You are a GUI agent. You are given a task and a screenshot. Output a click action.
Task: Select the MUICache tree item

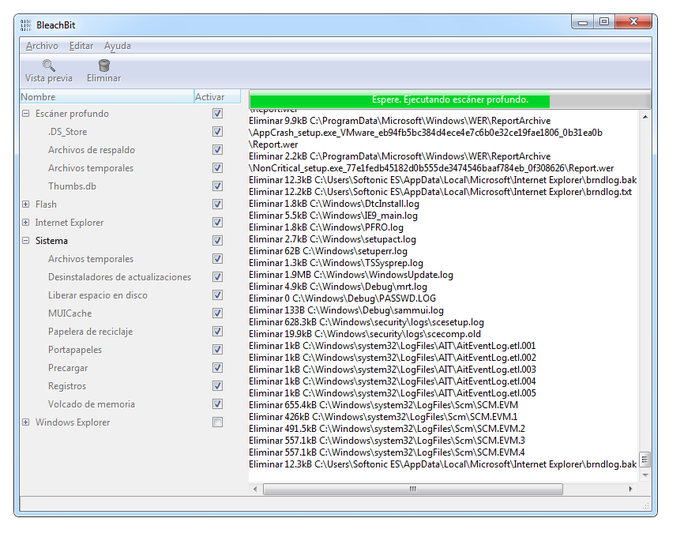[70, 314]
